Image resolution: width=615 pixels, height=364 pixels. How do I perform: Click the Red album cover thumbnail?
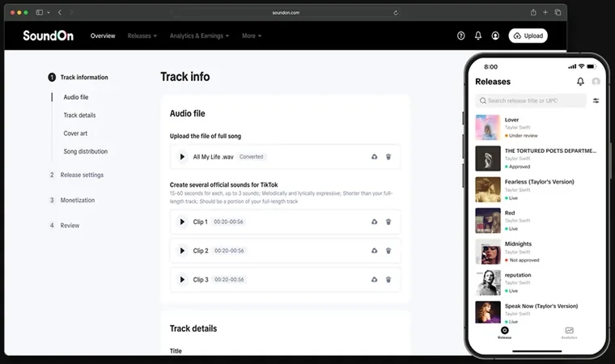488,221
